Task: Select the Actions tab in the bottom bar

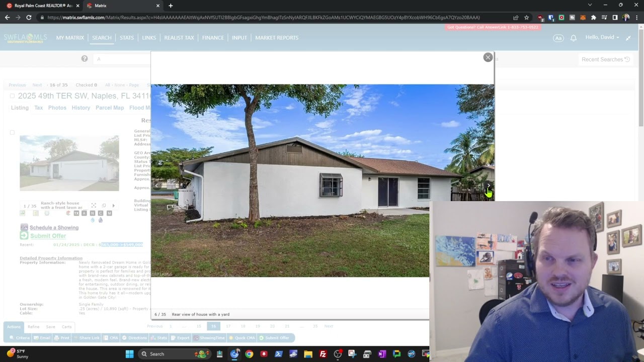Action: point(14,327)
